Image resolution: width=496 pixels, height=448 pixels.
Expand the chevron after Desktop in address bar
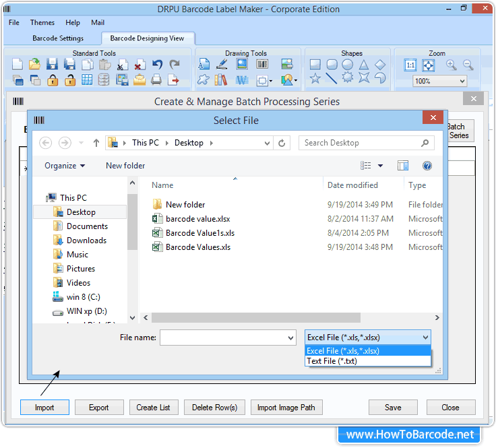tap(212, 143)
